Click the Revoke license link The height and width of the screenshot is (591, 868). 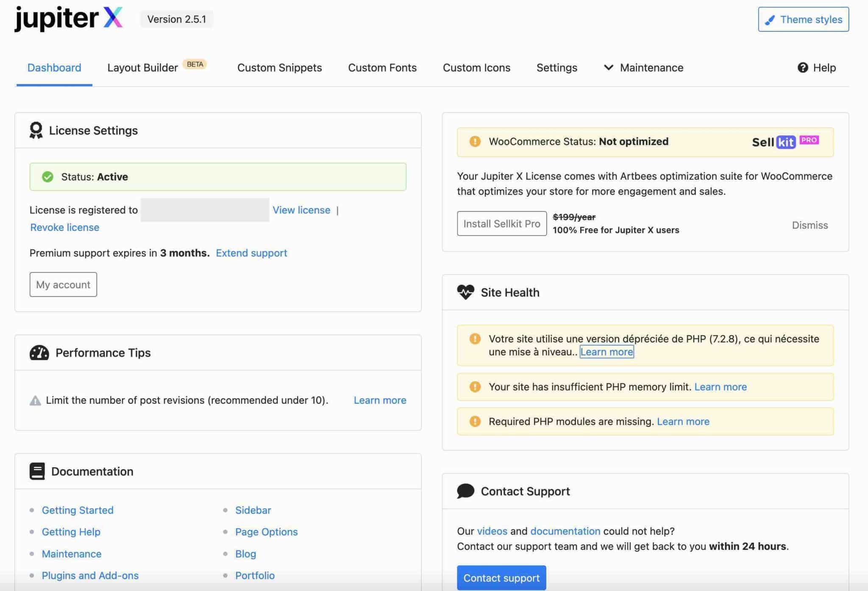(65, 227)
